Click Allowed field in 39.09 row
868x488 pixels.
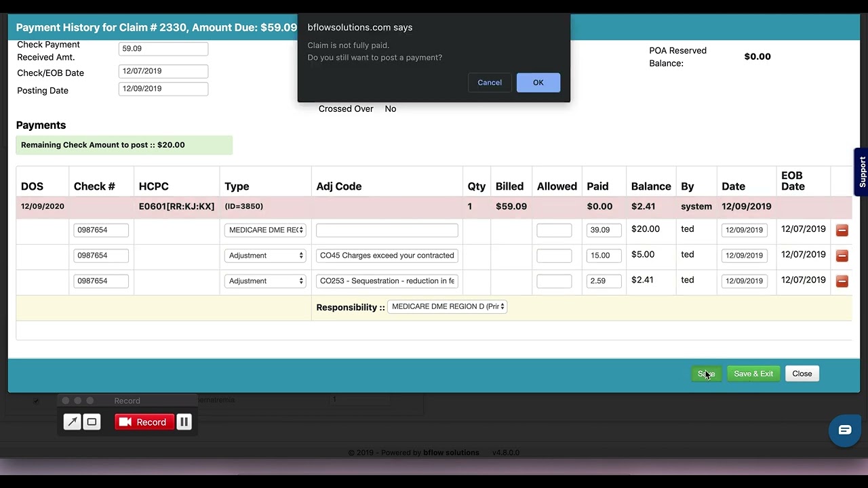(554, 230)
